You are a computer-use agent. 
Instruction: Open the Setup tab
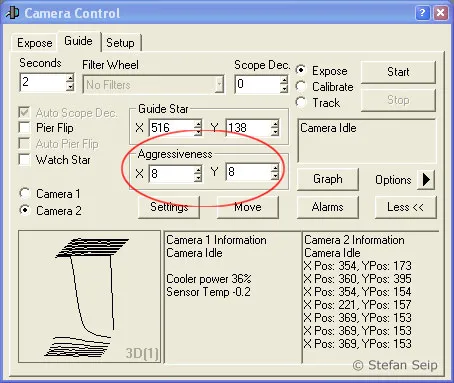(x=120, y=43)
